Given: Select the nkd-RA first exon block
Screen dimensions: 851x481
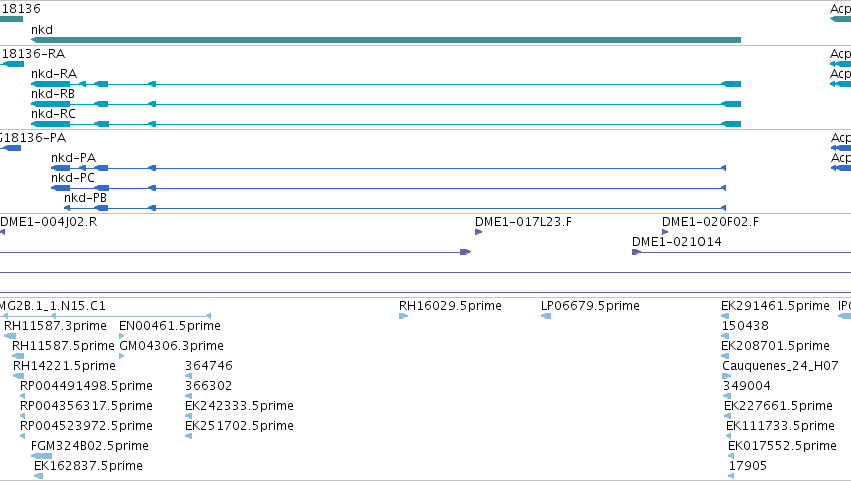Looking at the screenshot, I should click(731, 84).
